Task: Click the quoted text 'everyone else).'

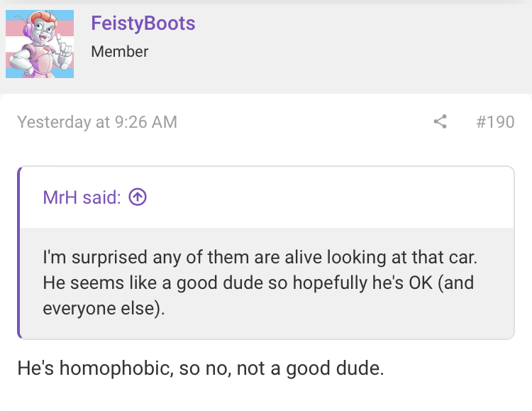Action: 104,308
